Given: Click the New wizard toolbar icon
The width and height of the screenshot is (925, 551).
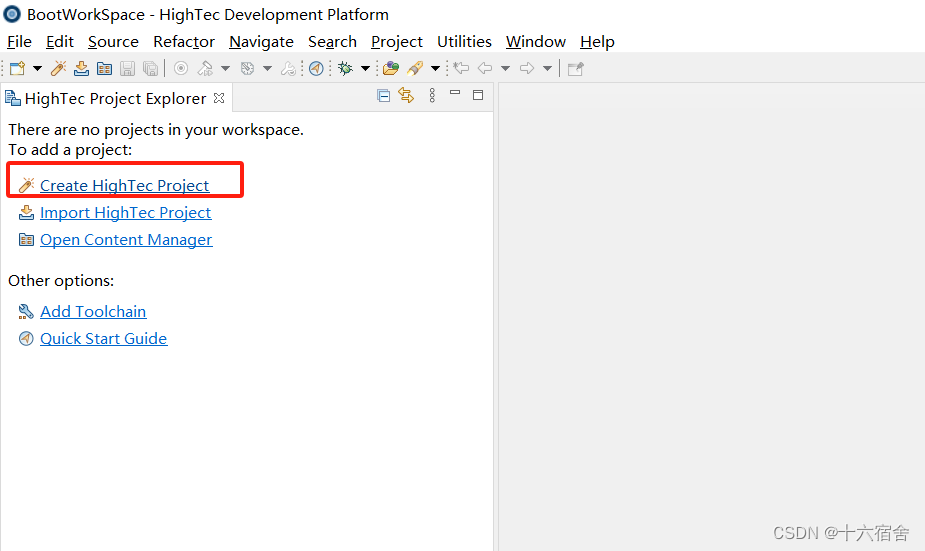Looking at the screenshot, I should [18, 68].
